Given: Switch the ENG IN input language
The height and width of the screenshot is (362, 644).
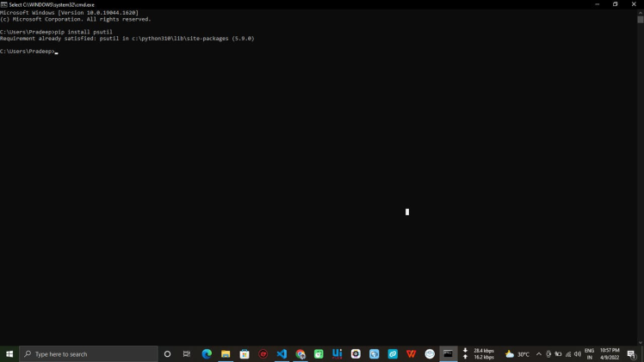Looking at the screenshot, I should click(589, 354).
